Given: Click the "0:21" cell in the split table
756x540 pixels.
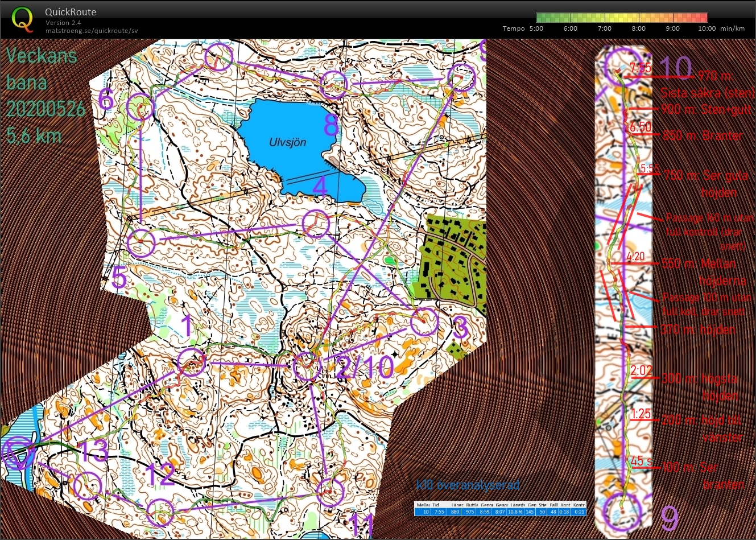Looking at the screenshot, I should (579, 512).
